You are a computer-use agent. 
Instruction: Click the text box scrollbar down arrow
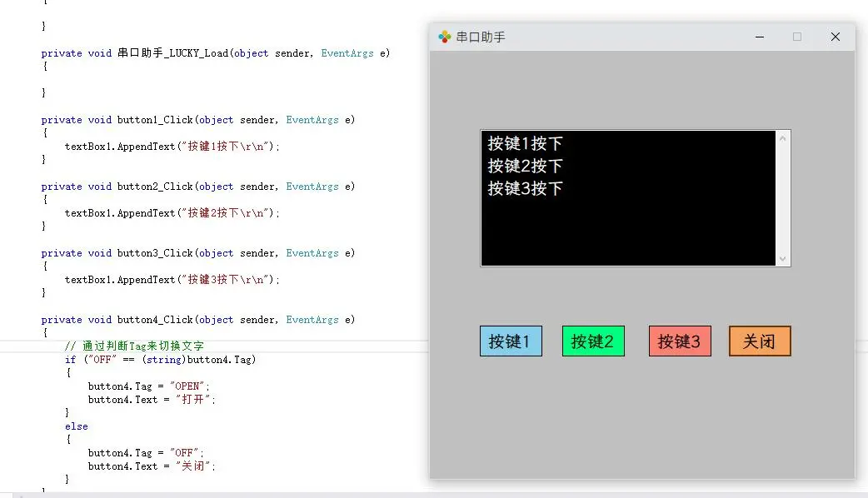(782, 259)
